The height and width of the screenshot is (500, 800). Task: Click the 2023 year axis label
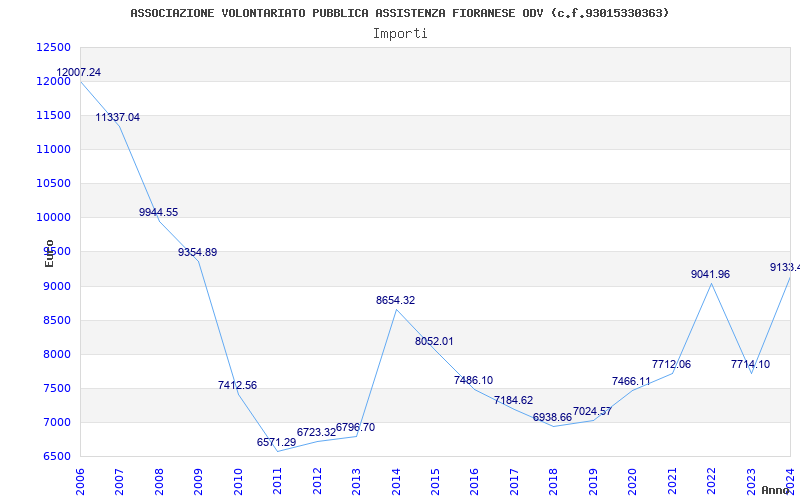tap(751, 482)
